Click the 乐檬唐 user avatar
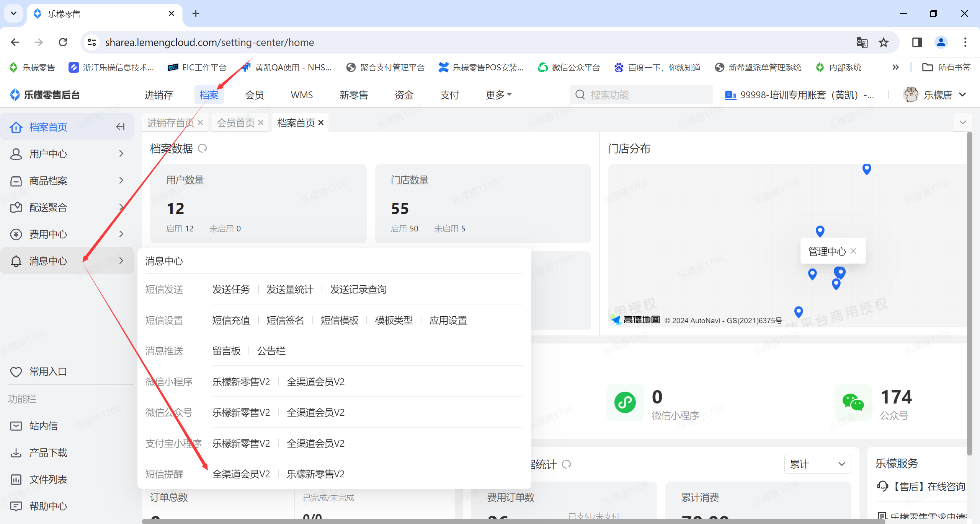Screen dimensions: 980x524 point(911,94)
